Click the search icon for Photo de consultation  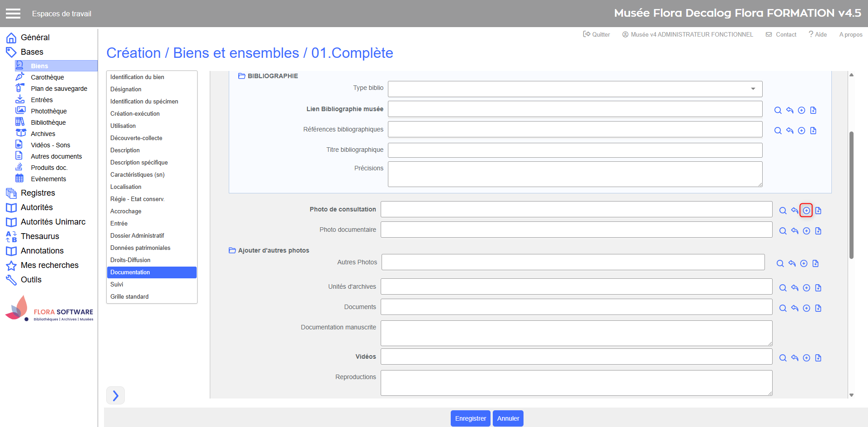[783, 211]
